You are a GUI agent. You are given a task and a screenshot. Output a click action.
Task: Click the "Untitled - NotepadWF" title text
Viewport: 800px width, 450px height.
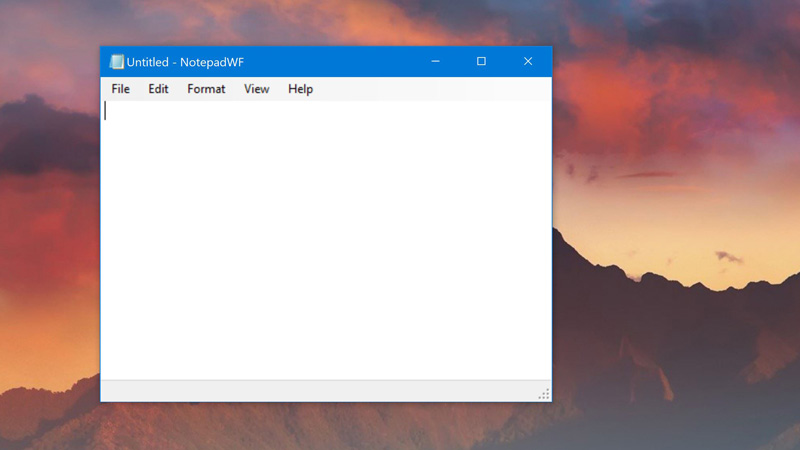(x=185, y=62)
